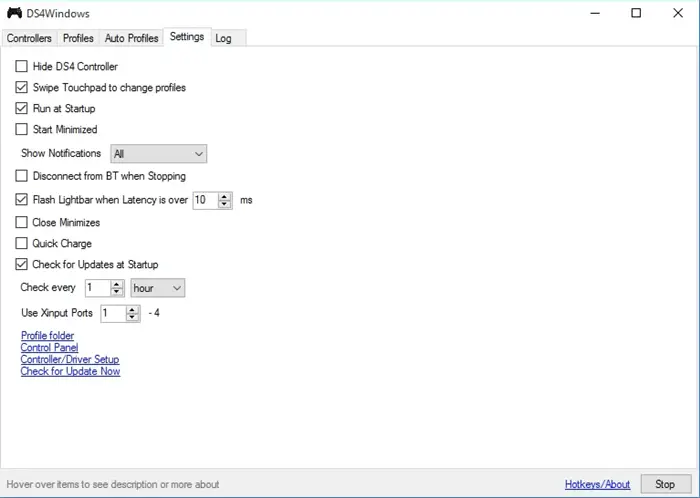Open the Control Panel link
The height and width of the screenshot is (498, 700).
[x=50, y=348]
